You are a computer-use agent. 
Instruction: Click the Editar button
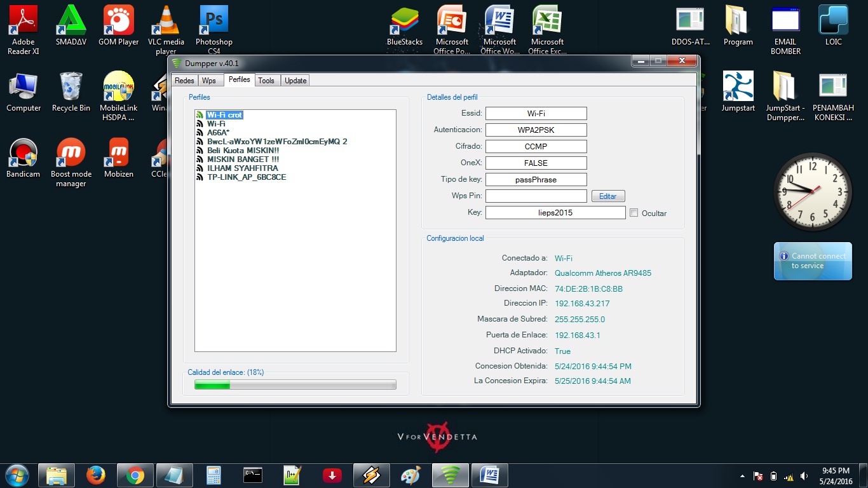coord(608,196)
